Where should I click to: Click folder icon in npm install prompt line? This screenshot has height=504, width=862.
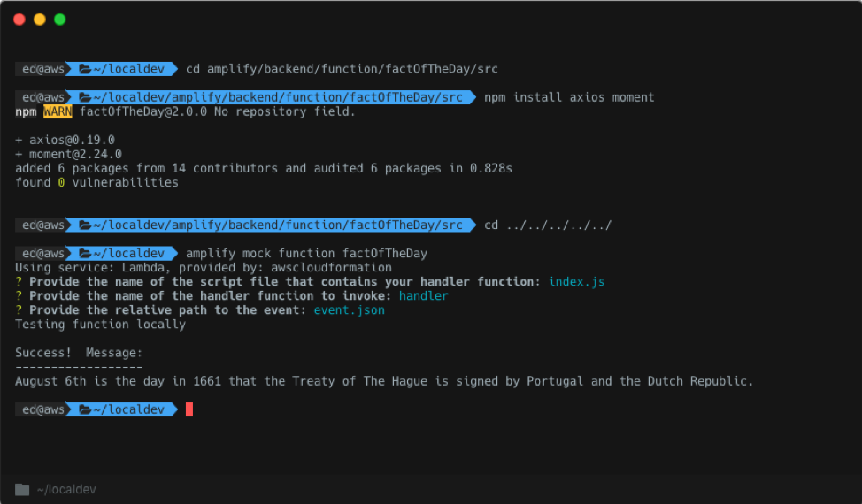(x=85, y=98)
